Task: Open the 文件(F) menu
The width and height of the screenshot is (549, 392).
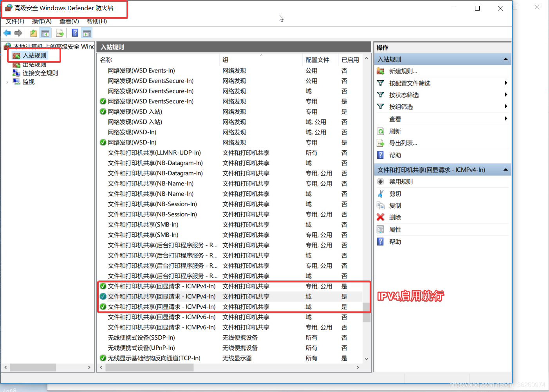Action: click(15, 21)
